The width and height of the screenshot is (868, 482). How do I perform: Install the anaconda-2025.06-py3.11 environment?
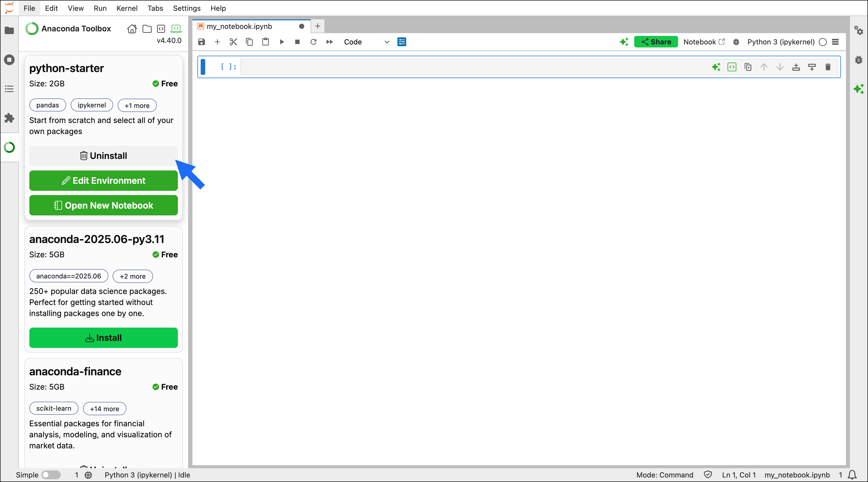(x=103, y=338)
